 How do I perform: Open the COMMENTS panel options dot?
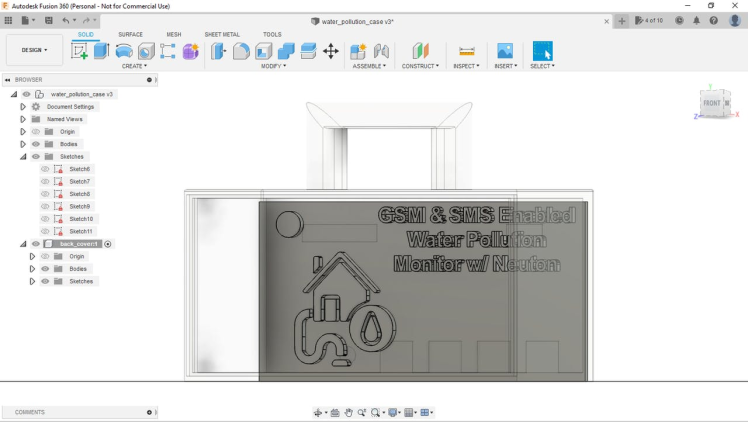(x=149, y=412)
